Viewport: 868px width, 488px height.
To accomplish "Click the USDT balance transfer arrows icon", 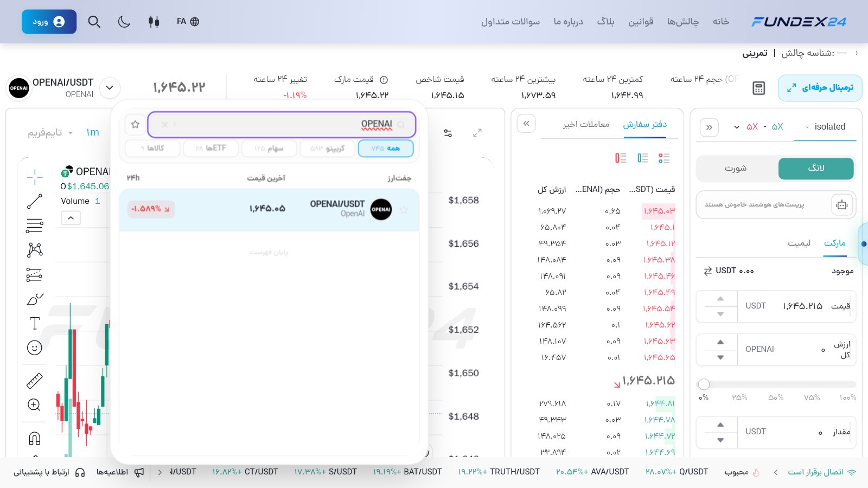I will 708,271.
